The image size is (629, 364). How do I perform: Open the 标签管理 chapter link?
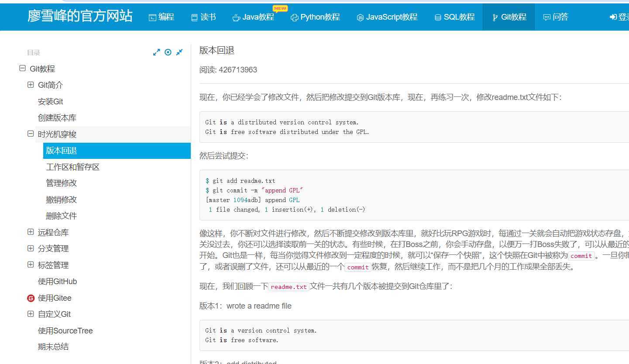tap(53, 265)
